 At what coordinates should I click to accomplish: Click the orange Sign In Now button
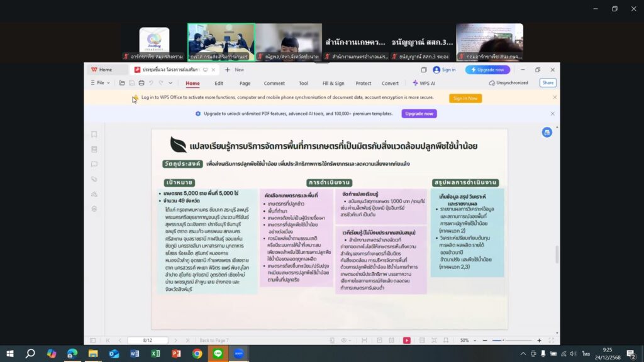[465, 98]
